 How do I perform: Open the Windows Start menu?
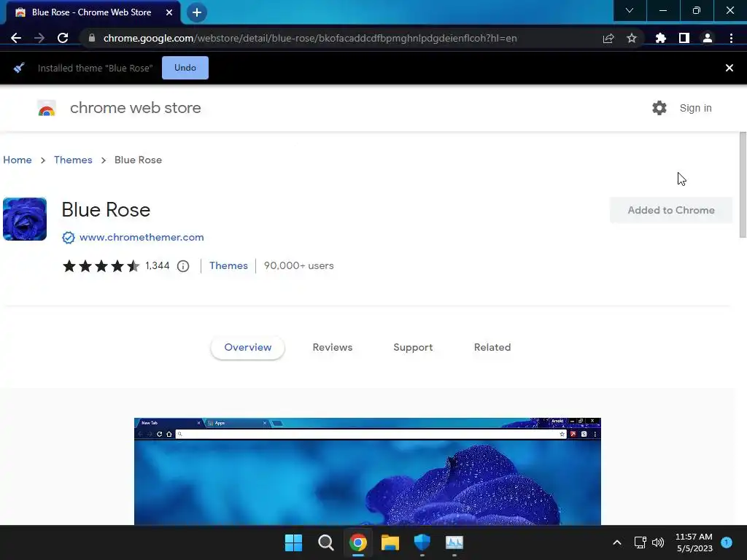click(293, 542)
